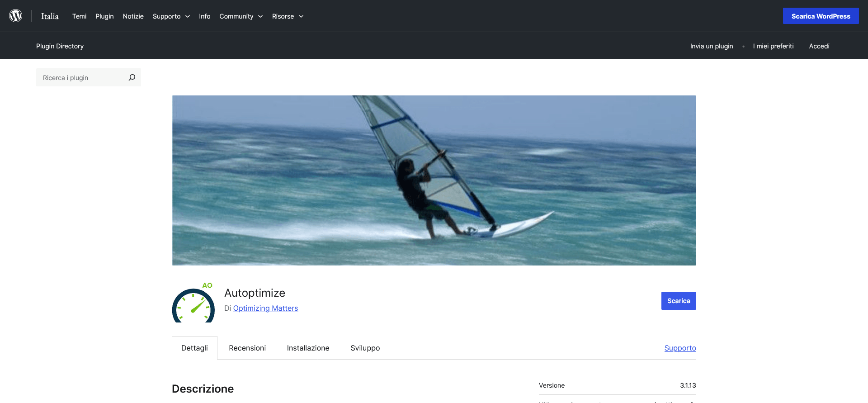
Task: Click the Autoptimize plugin title
Action: 255,293
